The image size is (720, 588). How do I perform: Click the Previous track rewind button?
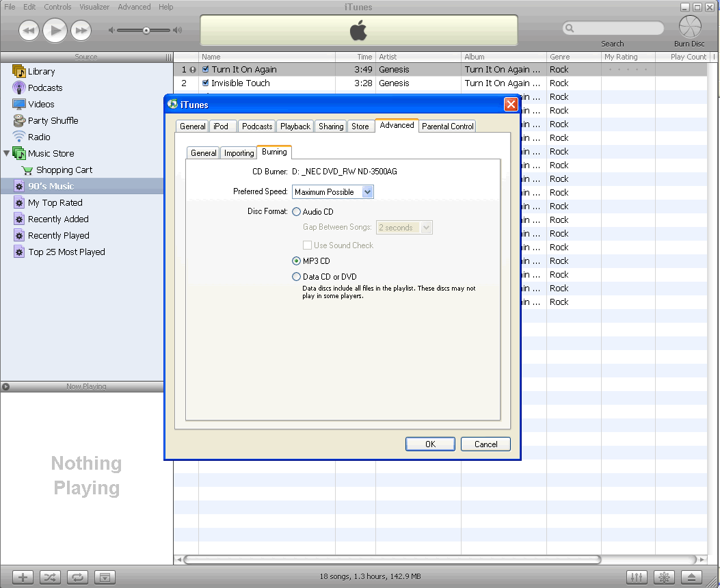(29, 31)
